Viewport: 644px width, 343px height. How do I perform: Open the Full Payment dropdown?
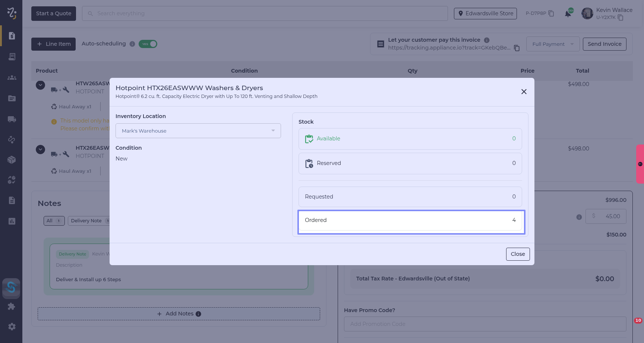click(x=553, y=44)
